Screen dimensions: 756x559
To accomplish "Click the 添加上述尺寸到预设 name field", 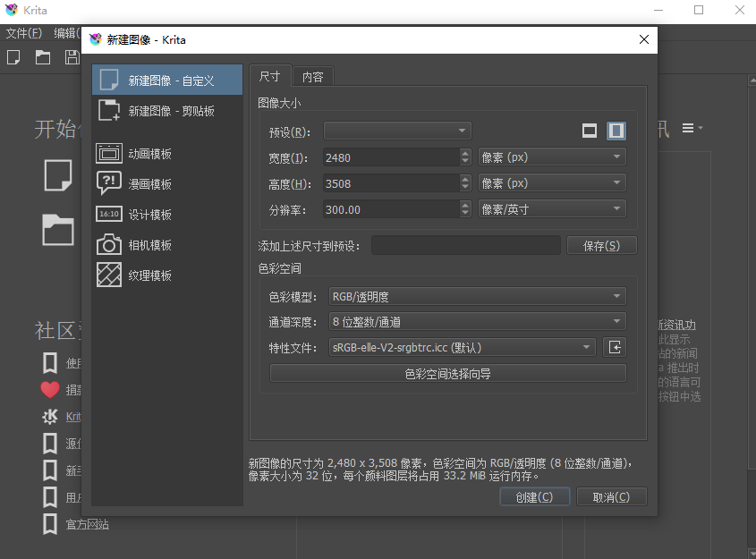I will click(x=466, y=245).
